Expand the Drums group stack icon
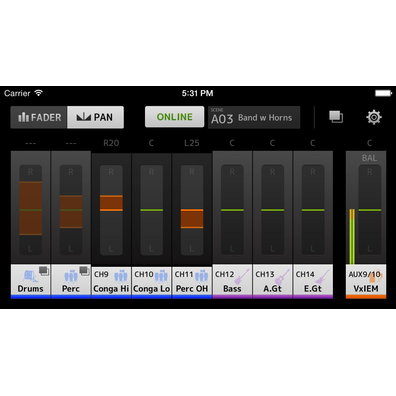Screen dimensions: 396x396 pyautogui.click(x=44, y=271)
